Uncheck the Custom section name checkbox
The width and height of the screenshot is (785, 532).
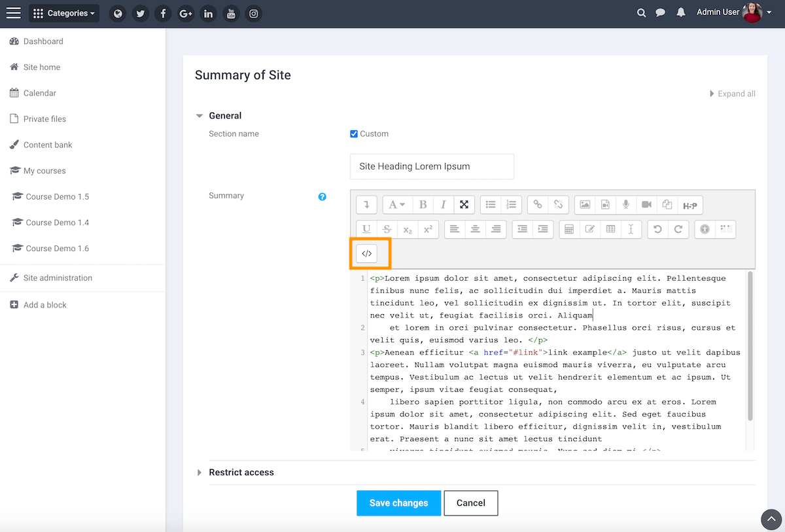pyautogui.click(x=353, y=133)
